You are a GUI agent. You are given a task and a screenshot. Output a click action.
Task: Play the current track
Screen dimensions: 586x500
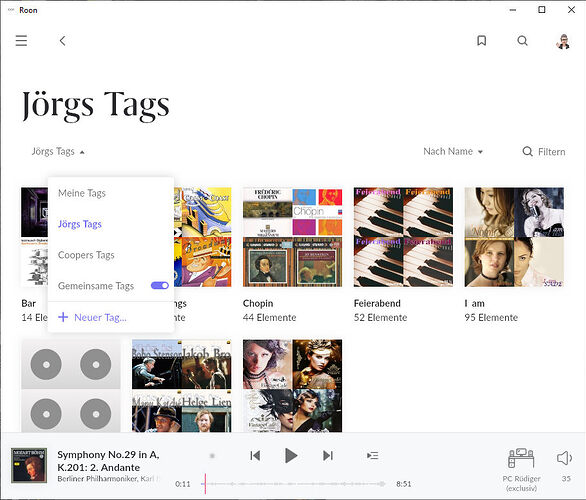[291, 456]
